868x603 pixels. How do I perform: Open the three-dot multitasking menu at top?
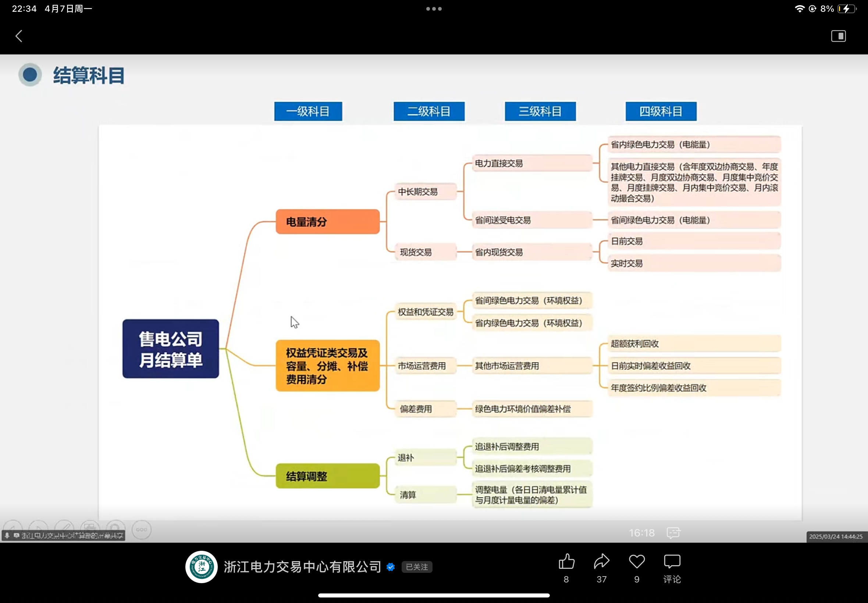click(434, 9)
